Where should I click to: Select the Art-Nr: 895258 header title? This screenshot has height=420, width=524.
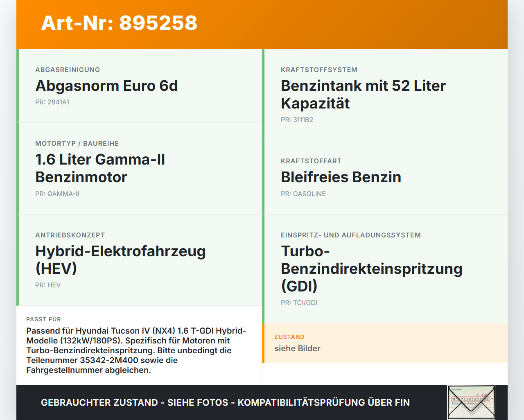click(119, 23)
